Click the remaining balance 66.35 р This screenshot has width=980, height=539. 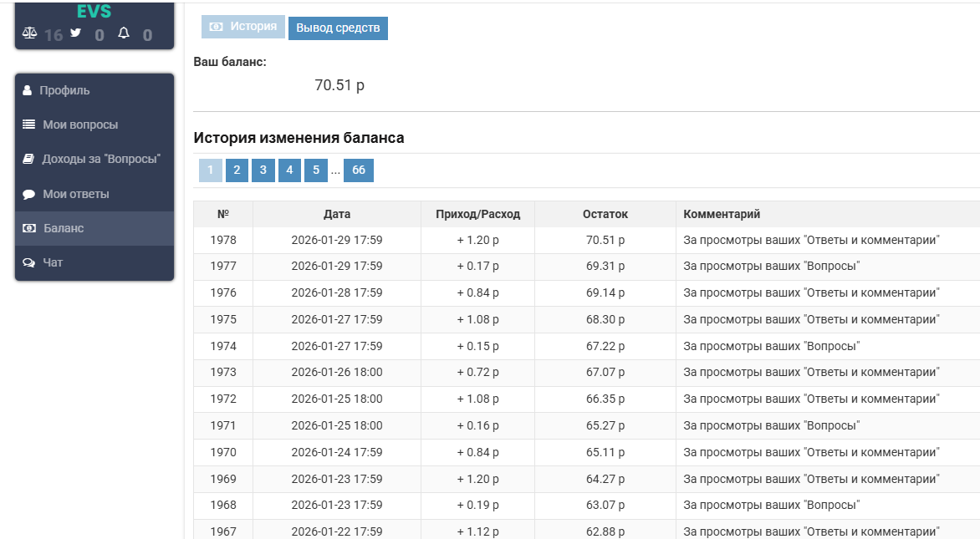click(x=605, y=399)
